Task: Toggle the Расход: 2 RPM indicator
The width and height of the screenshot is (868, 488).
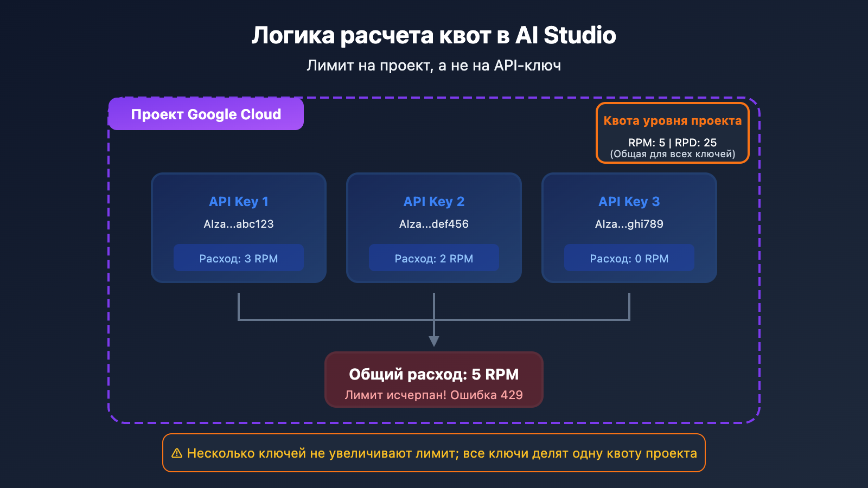Action: (x=433, y=258)
